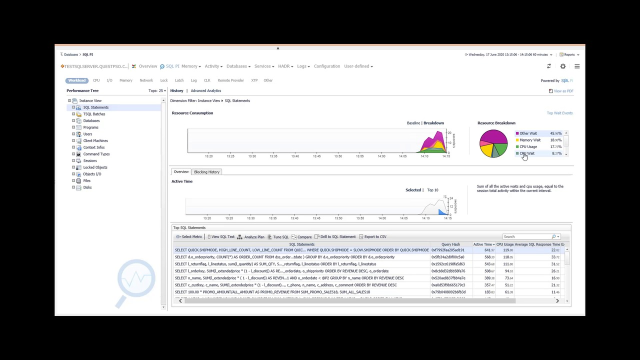Switch Active Time chart to Top 10

tap(433, 190)
